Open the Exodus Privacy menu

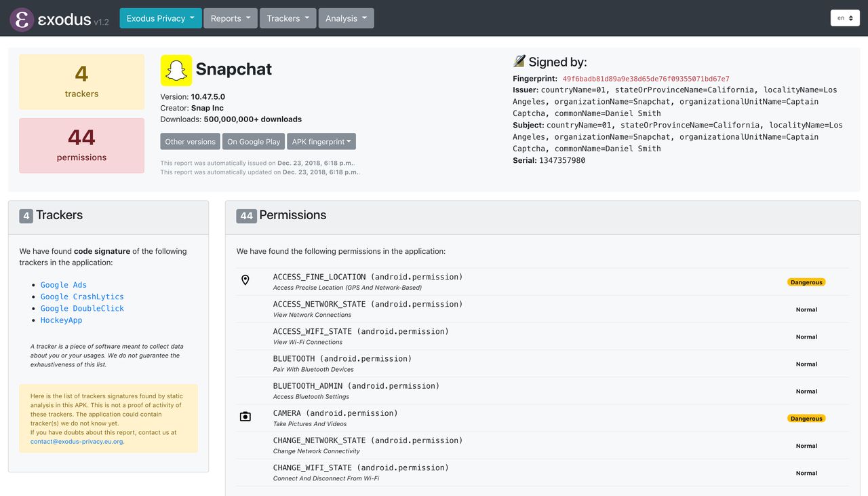coord(160,18)
